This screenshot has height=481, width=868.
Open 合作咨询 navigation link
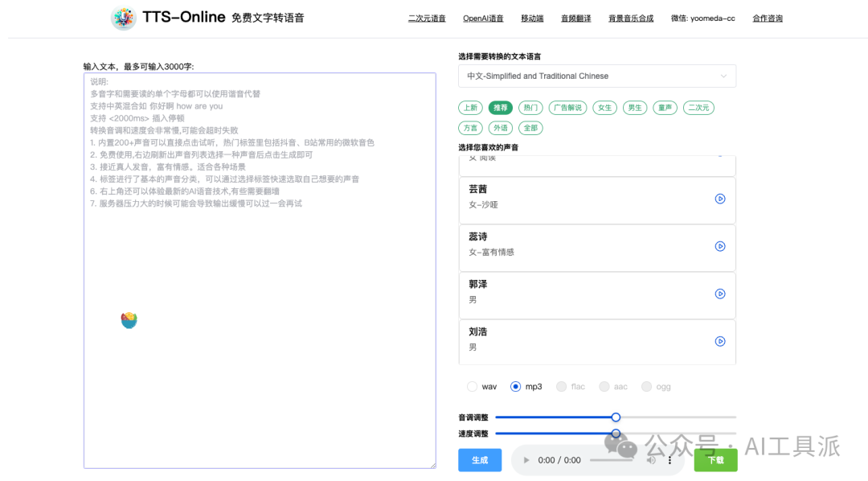pos(768,18)
